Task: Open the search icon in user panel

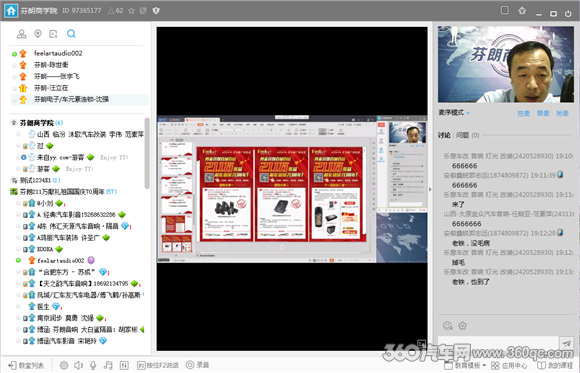Action: pos(71,34)
